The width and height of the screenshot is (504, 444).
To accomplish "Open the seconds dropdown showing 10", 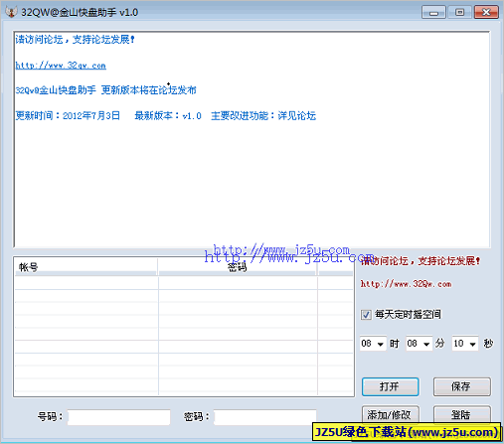I will [x=465, y=344].
